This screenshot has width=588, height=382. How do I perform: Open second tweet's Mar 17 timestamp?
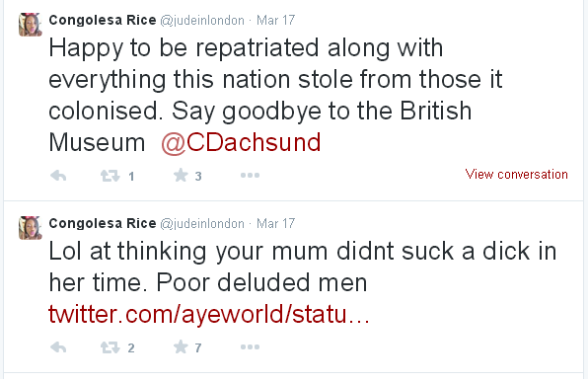pyautogui.click(x=275, y=223)
